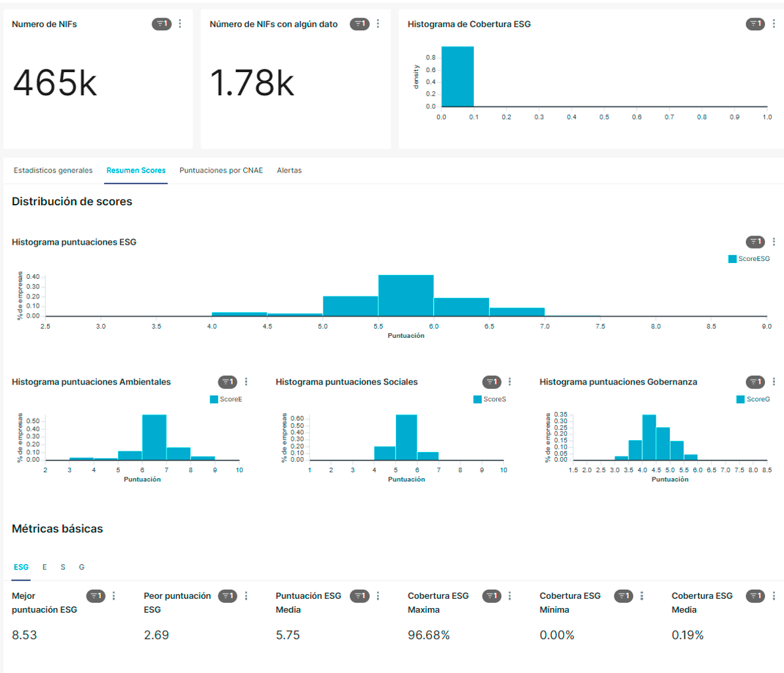This screenshot has height=673, width=784.
Task: Open kebab menu on Numero de NIFs card
Action: (x=180, y=24)
